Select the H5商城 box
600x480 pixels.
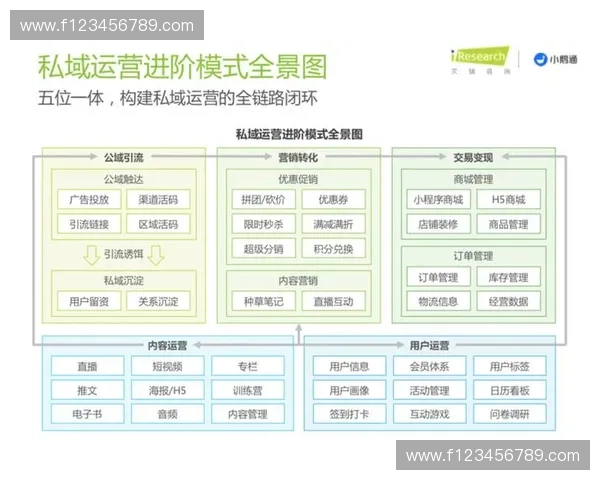(509, 199)
